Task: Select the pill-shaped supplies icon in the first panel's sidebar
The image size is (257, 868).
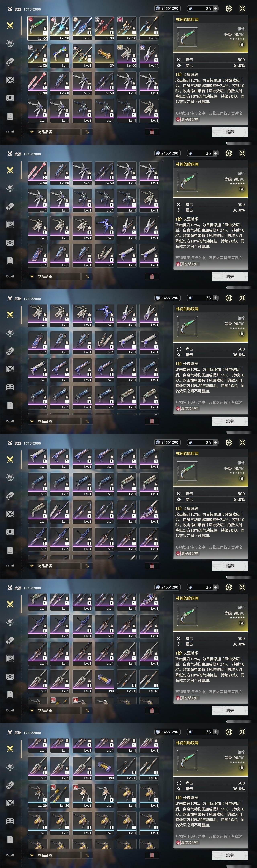Action: click(x=10, y=62)
